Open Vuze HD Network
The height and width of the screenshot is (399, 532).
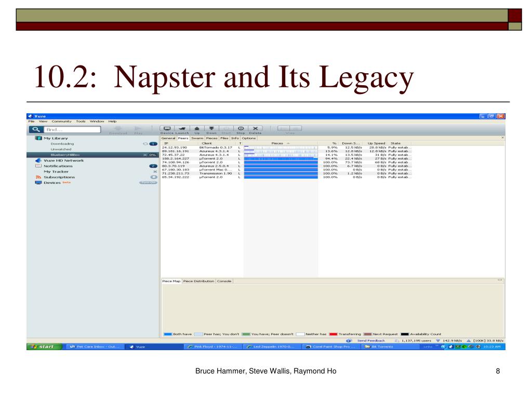tap(64, 161)
